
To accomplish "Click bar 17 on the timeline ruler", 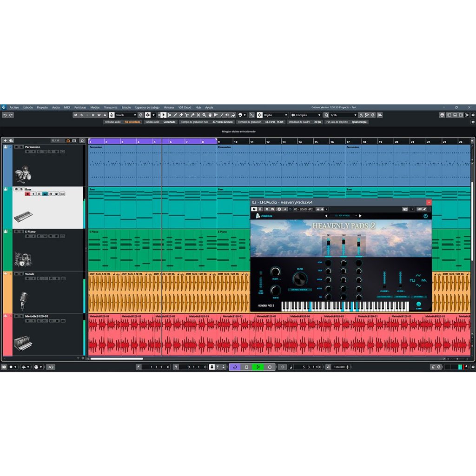I will coord(348,141).
